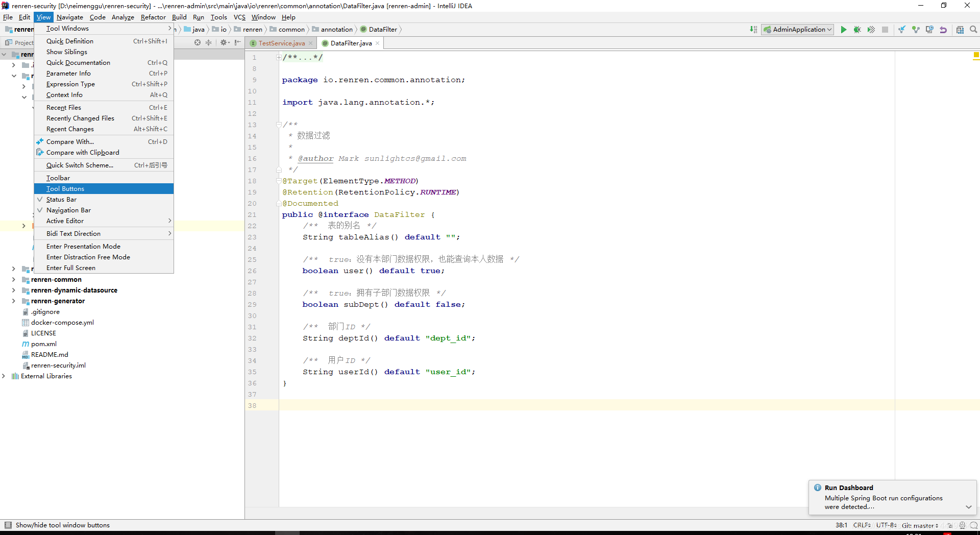Click pom.xml Maven file
The height and width of the screenshot is (535, 980).
39,344
